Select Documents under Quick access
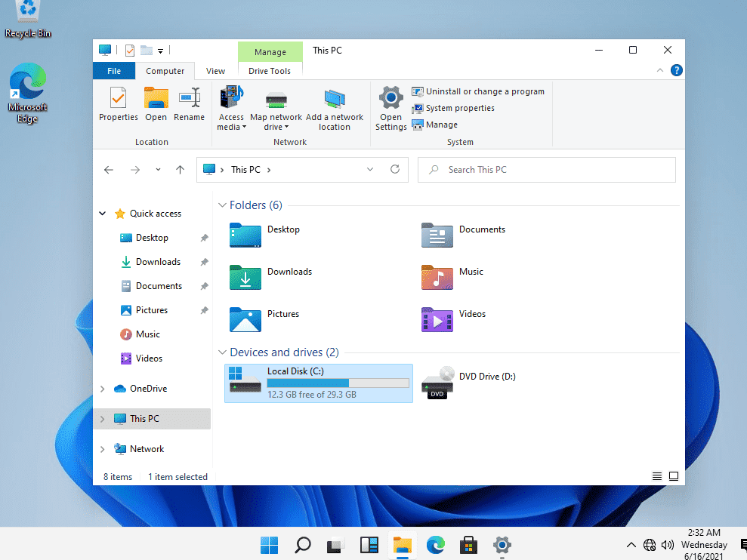 tap(159, 286)
